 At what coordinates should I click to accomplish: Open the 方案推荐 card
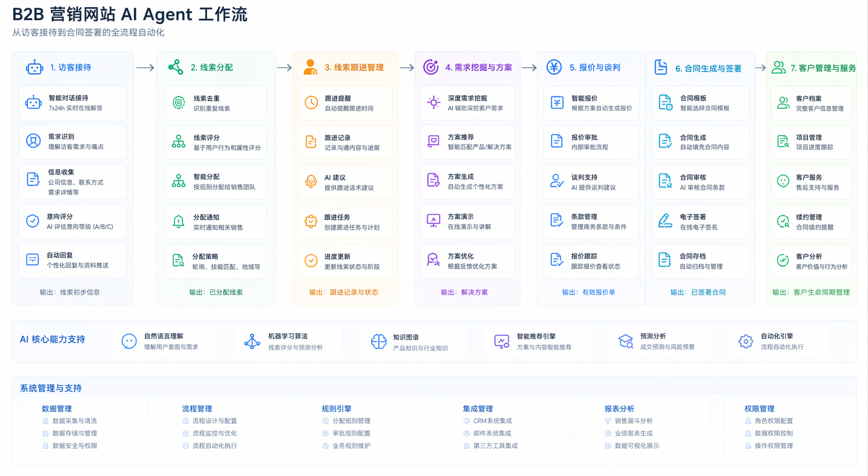click(x=467, y=142)
